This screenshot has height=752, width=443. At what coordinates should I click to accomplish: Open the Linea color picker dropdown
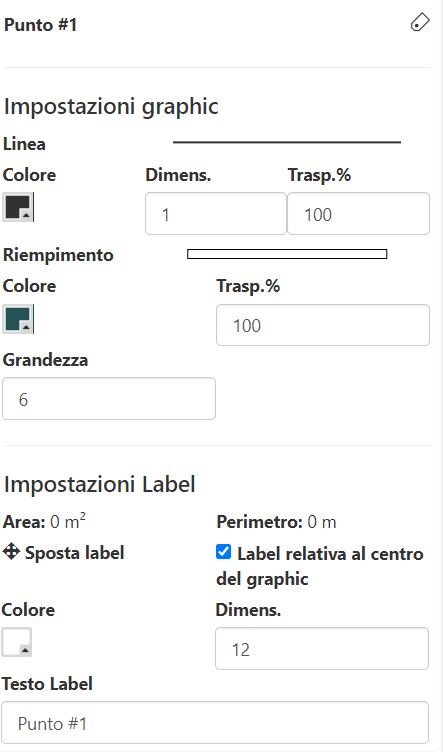[18, 207]
